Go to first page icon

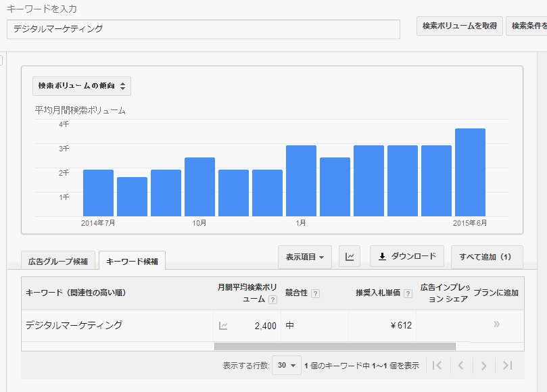click(x=437, y=366)
